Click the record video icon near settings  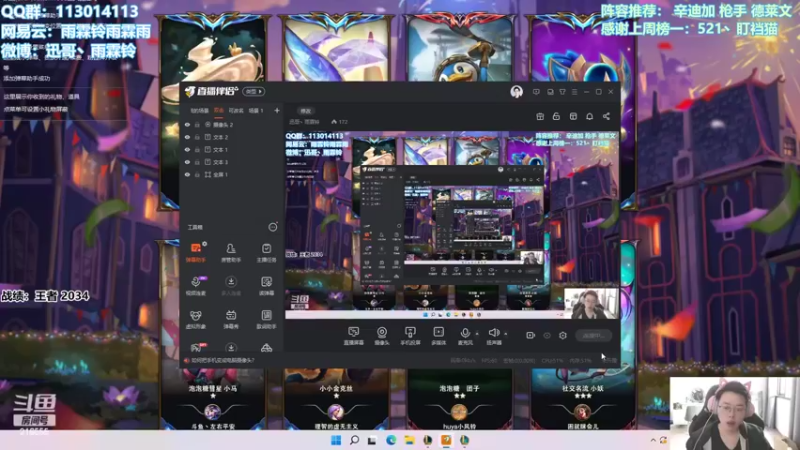tap(530, 335)
